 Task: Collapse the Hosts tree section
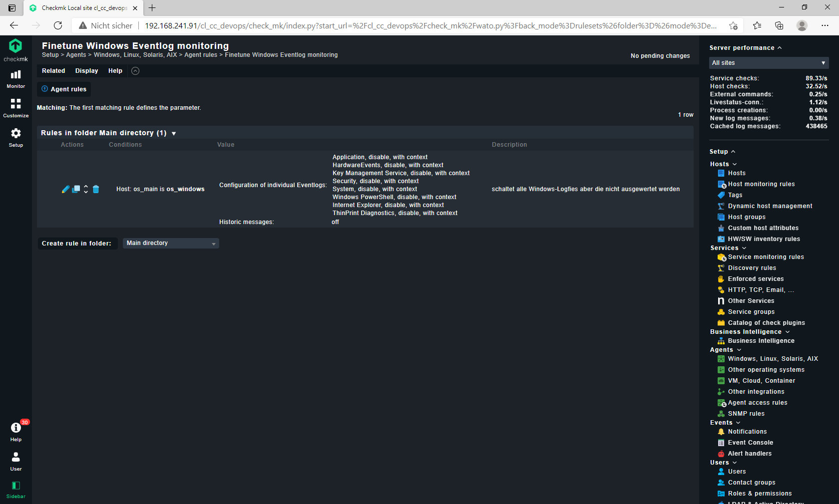click(x=734, y=164)
